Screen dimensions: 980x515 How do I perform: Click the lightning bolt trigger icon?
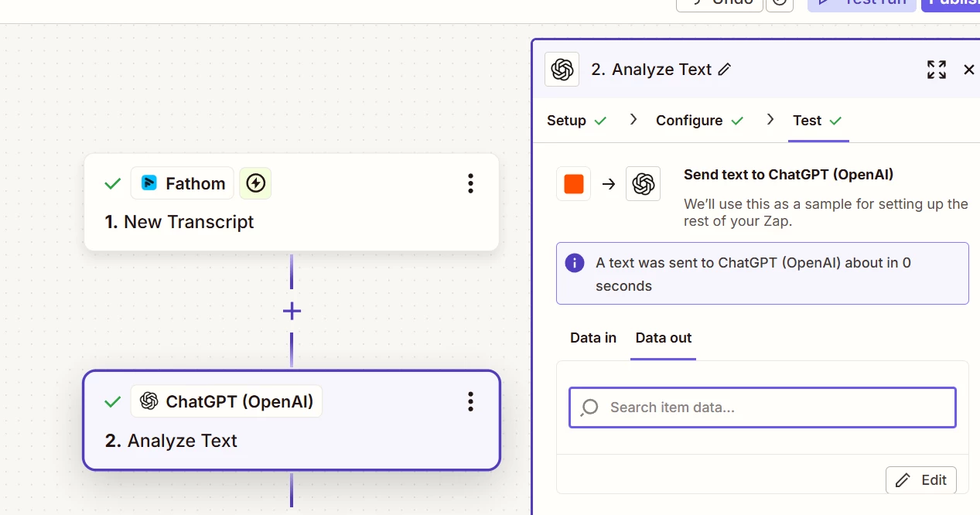click(255, 183)
